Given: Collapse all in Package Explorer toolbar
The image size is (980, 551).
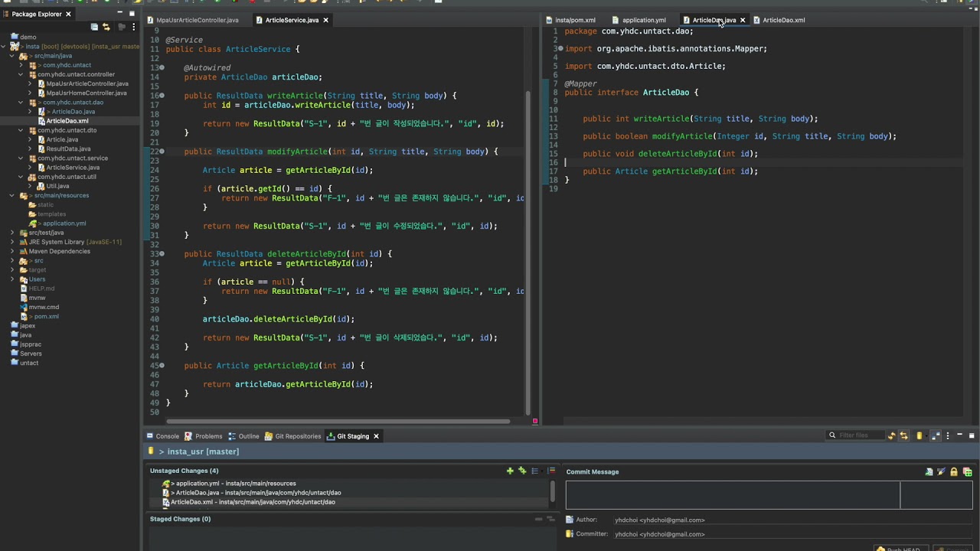Looking at the screenshot, I should point(94,27).
